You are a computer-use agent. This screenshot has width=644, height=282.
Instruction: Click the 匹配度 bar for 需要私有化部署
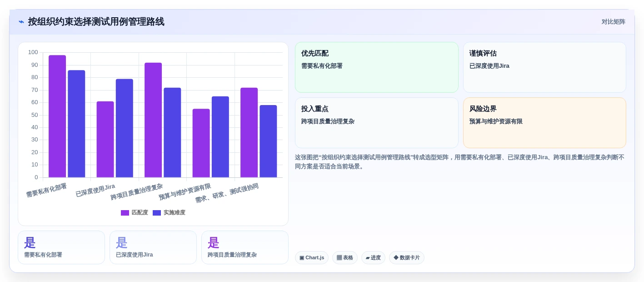click(x=57, y=116)
